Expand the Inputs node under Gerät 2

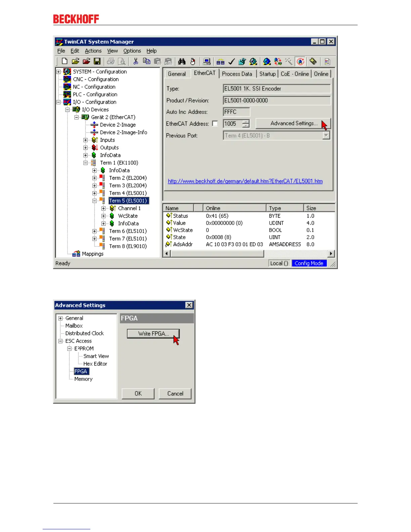86,140
